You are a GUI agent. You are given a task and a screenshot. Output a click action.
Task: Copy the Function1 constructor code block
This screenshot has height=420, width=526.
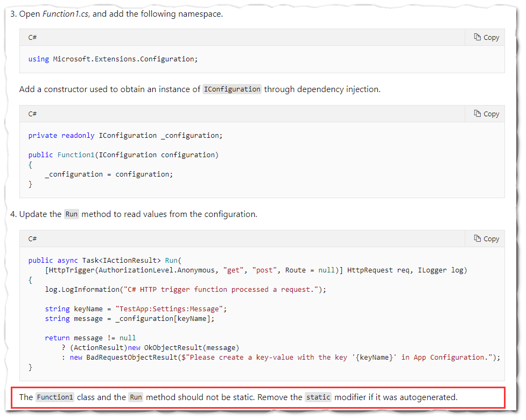[486, 114]
